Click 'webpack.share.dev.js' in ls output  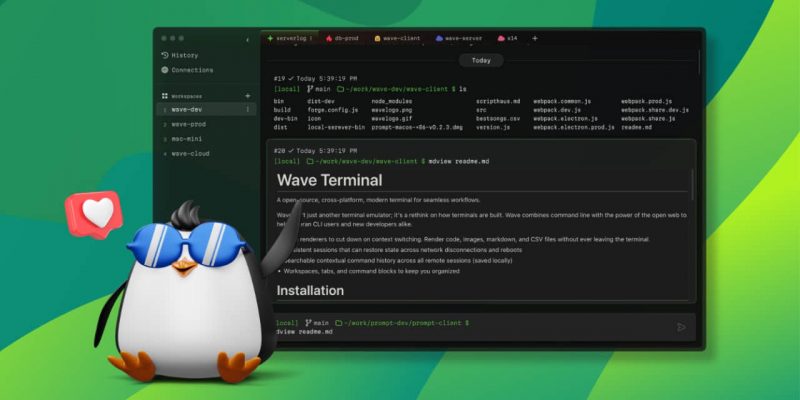(655, 110)
